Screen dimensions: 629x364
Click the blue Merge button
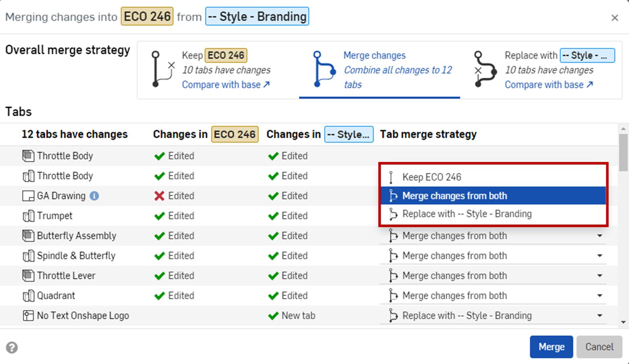[551, 347]
